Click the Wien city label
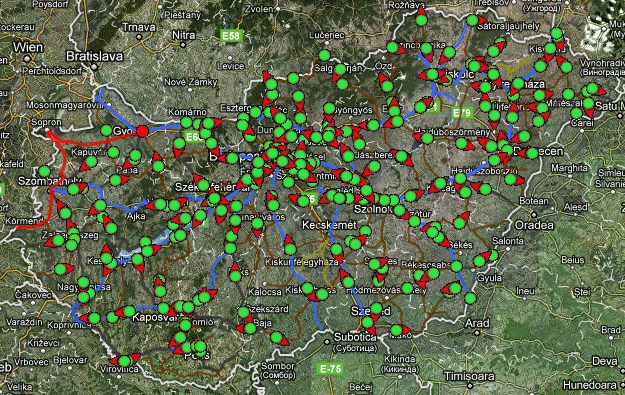The width and height of the screenshot is (625, 395). pyautogui.click(x=28, y=47)
